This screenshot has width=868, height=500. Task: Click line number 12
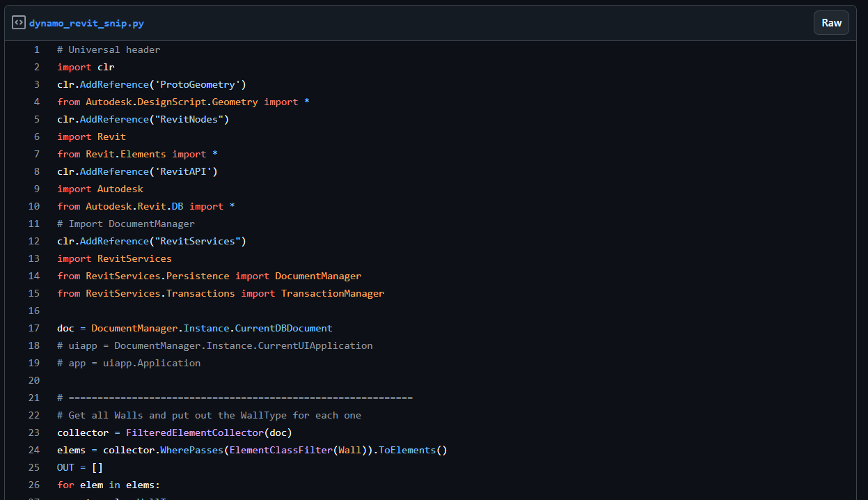pyautogui.click(x=34, y=241)
